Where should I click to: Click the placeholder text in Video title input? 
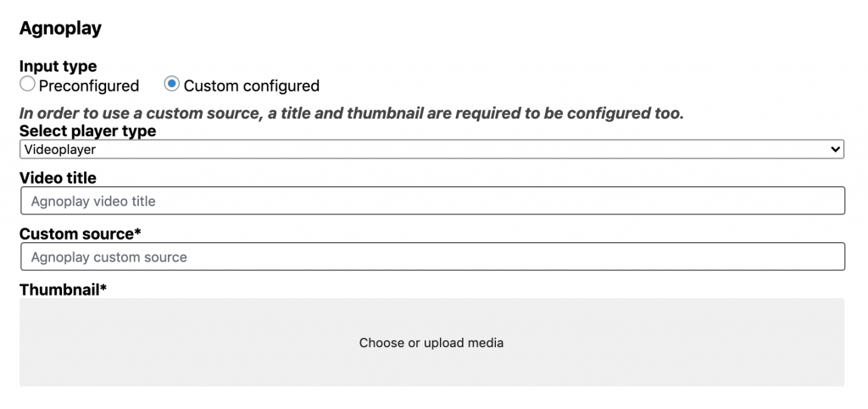(x=93, y=202)
